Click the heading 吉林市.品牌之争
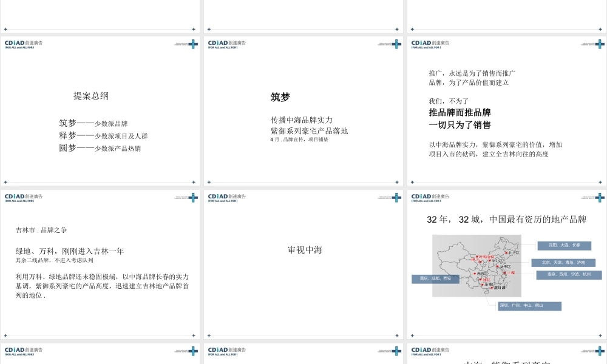The width and height of the screenshot is (607, 364). (x=41, y=230)
